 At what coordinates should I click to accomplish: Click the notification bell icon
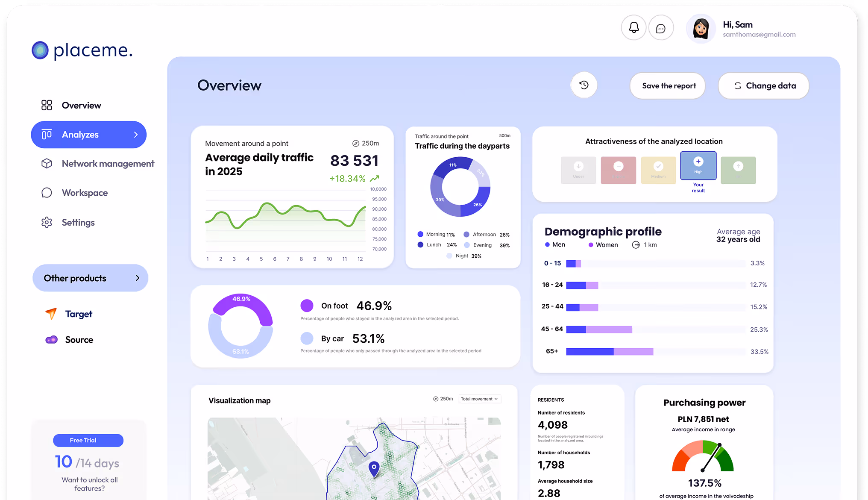pos(633,27)
